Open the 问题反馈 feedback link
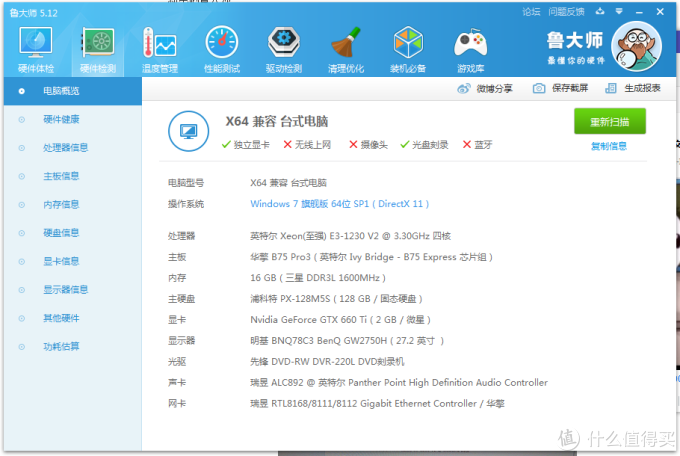The image size is (680, 456). pos(566,12)
